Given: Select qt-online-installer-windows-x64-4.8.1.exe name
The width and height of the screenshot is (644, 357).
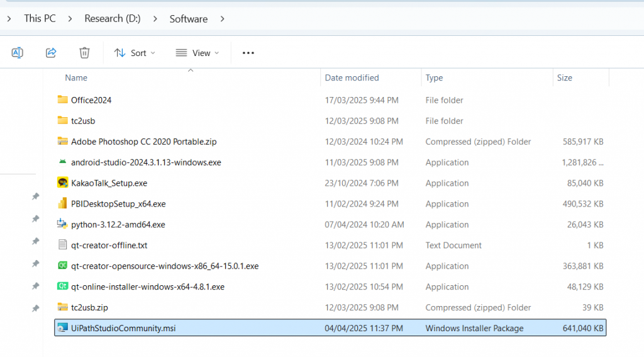Looking at the screenshot, I should pyautogui.click(x=148, y=286).
